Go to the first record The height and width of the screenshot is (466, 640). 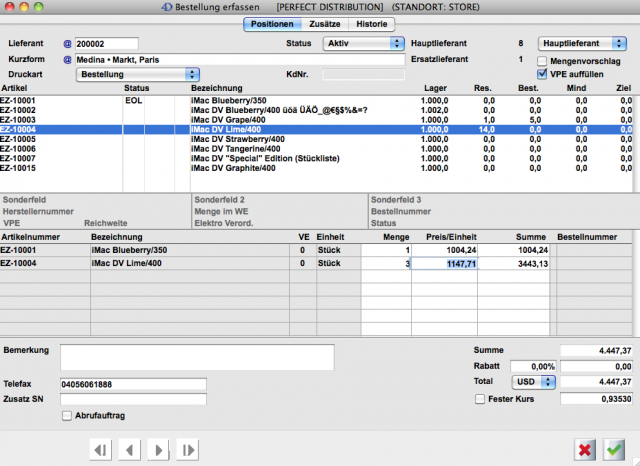pos(101,450)
